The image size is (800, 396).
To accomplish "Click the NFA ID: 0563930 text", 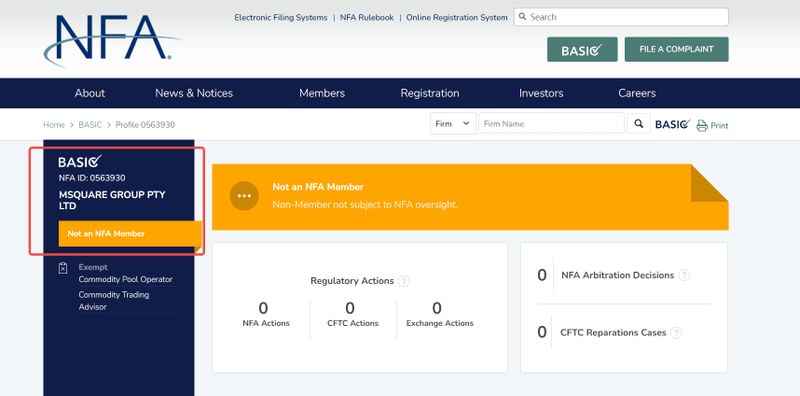I will 92,178.
